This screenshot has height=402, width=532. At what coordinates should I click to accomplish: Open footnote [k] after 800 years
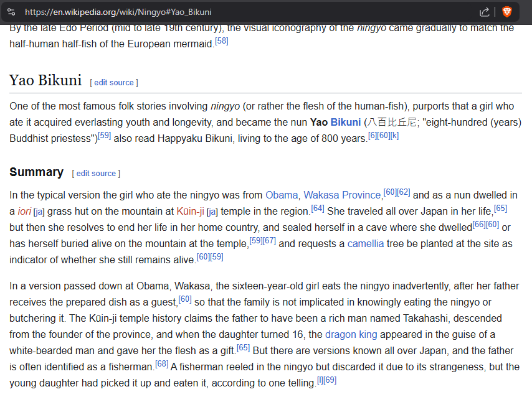pos(394,136)
